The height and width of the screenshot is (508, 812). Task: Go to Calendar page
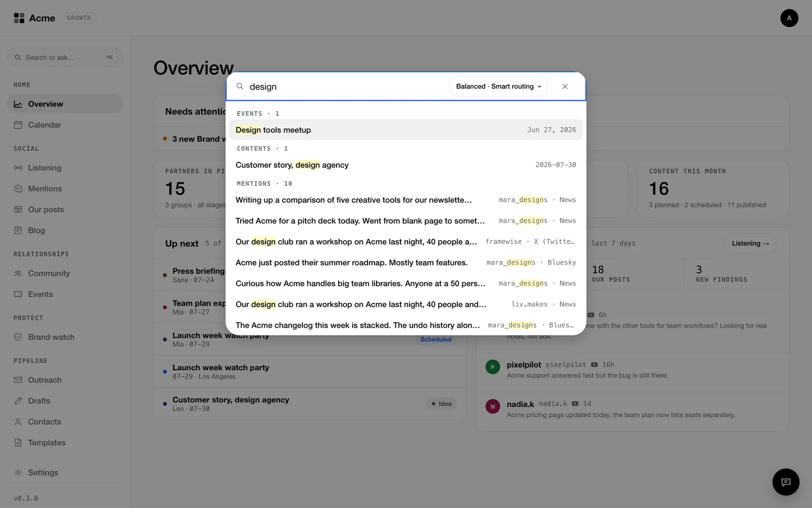pyautogui.click(x=65, y=125)
